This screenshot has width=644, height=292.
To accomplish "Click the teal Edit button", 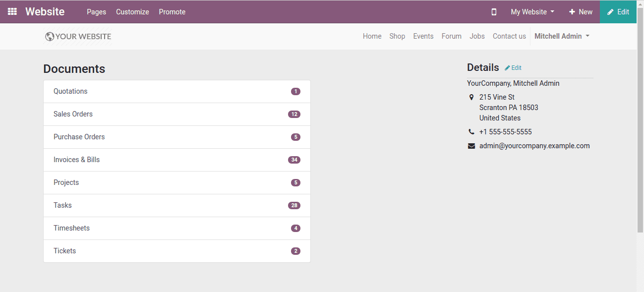I will point(618,12).
